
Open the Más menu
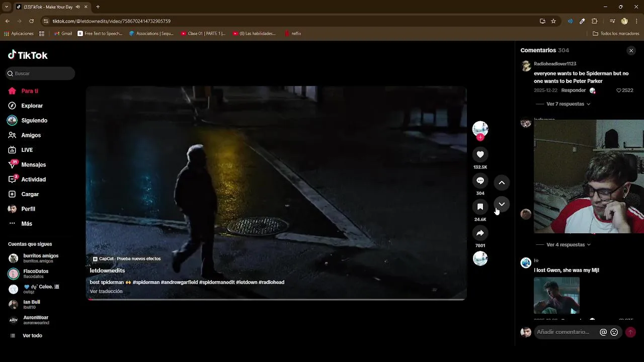[x=20, y=224]
